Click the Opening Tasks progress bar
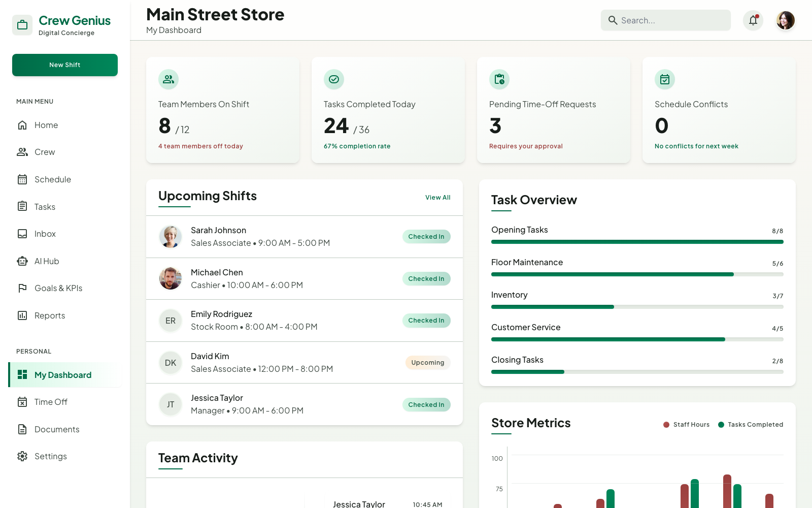The height and width of the screenshot is (508, 812). click(x=637, y=242)
